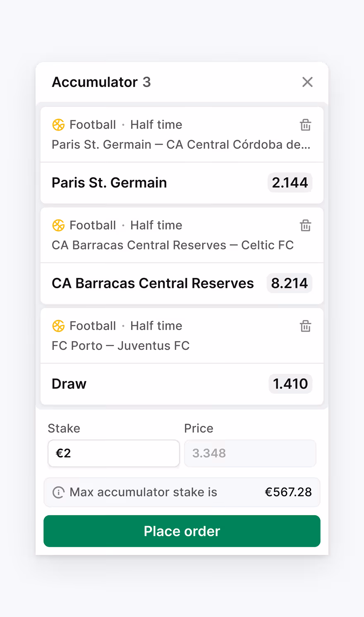Click the 8.214 odds badge
The height and width of the screenshot is (617, 364).
click(x=289, y=283)
